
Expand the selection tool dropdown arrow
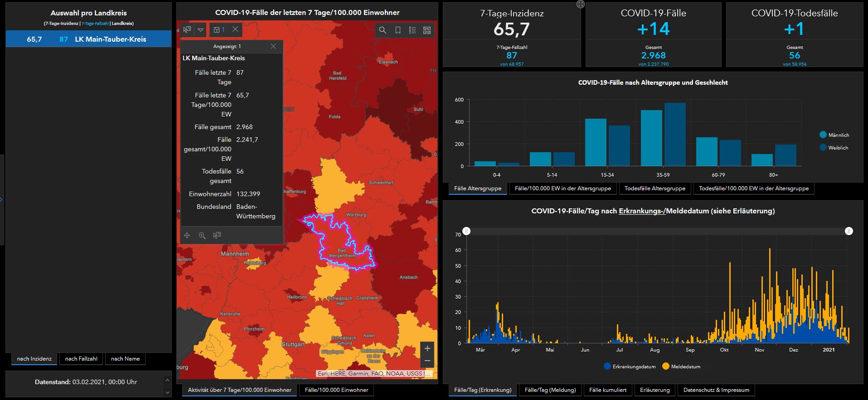click(x=200, y=30)
